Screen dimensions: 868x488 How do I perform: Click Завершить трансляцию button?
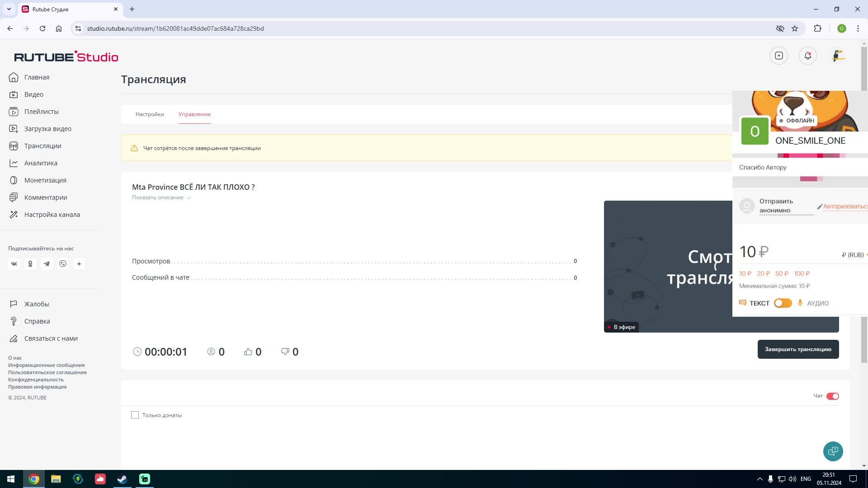(798, 349)
